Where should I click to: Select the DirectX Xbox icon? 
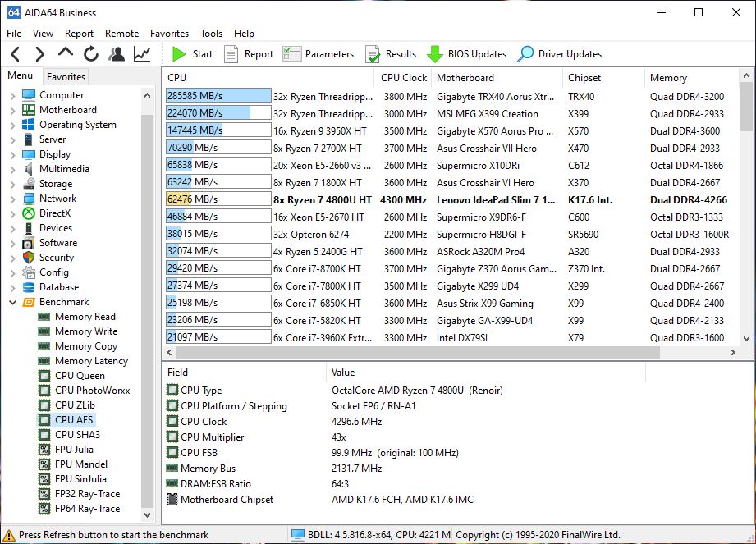click(29, 213)
